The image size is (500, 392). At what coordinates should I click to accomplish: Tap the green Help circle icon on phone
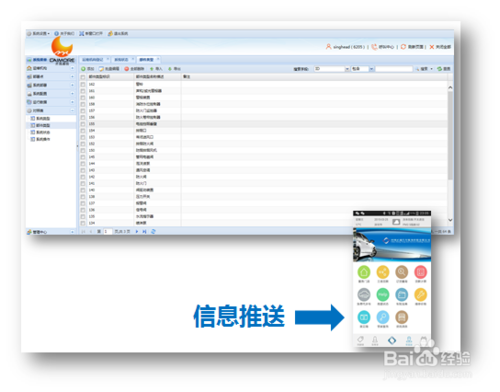point(383,295)
